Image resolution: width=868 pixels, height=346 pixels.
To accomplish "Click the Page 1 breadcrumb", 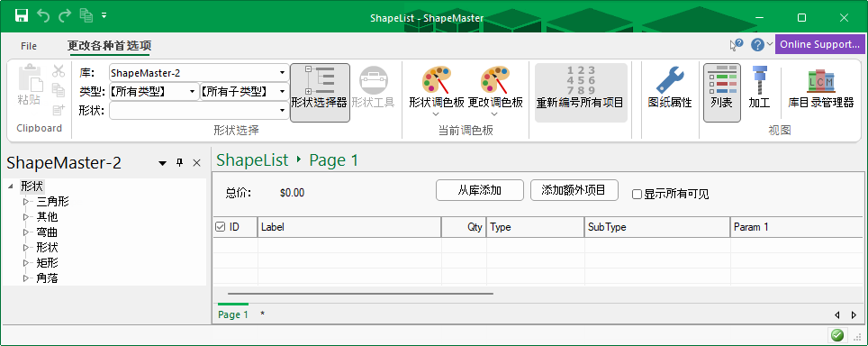I will (x=334, y=160).
